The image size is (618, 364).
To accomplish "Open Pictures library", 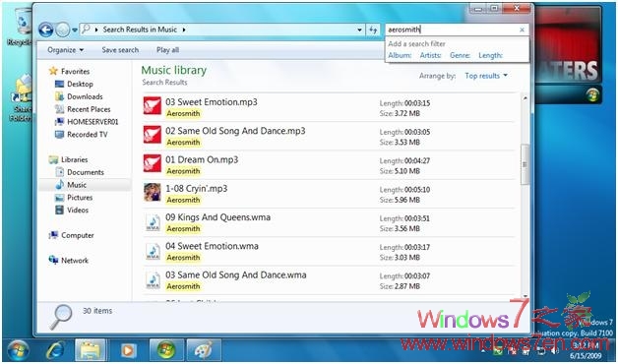I will (x=74, y=198).
